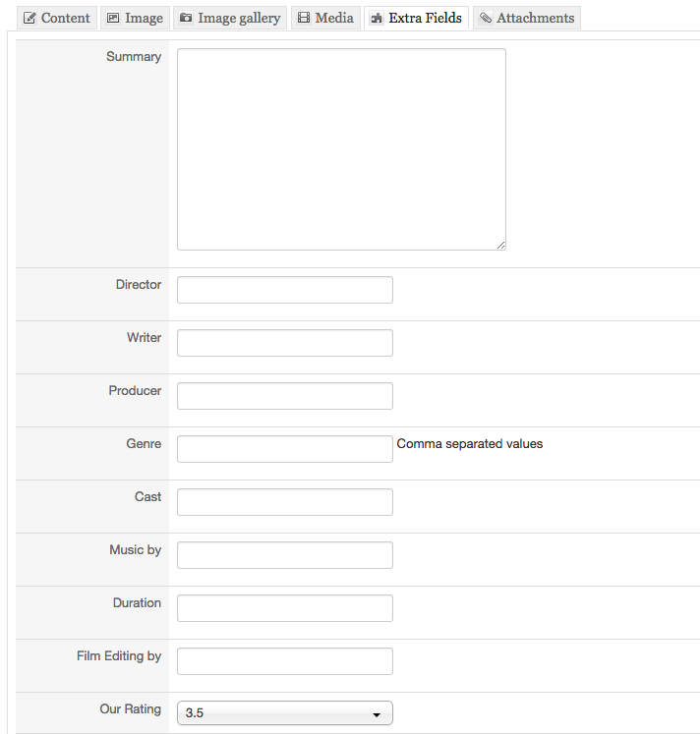Viewport: 700px width, 734px height.
Task: Open the Attachments tab
Action: 527,18
